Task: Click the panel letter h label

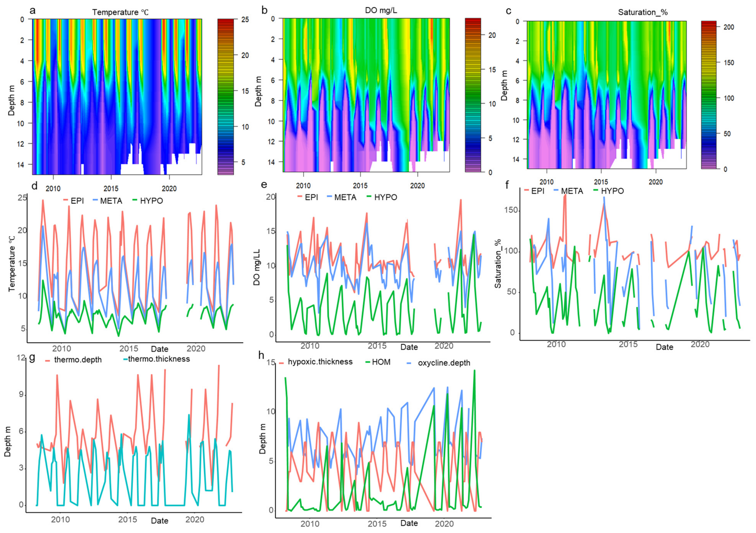Action: [x=262, y=355]
